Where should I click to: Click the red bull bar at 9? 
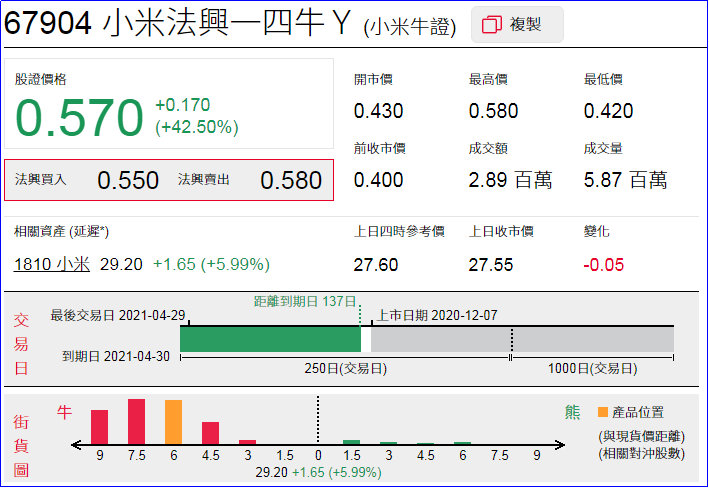[99, 427]
